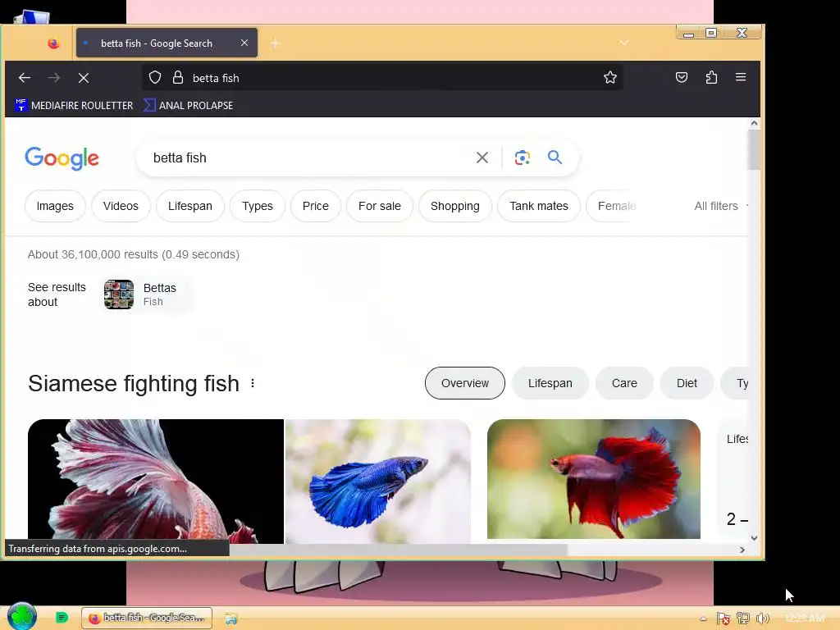Filter results by Videos
This screenshot has width=840, height=630.
coord(121,206)
